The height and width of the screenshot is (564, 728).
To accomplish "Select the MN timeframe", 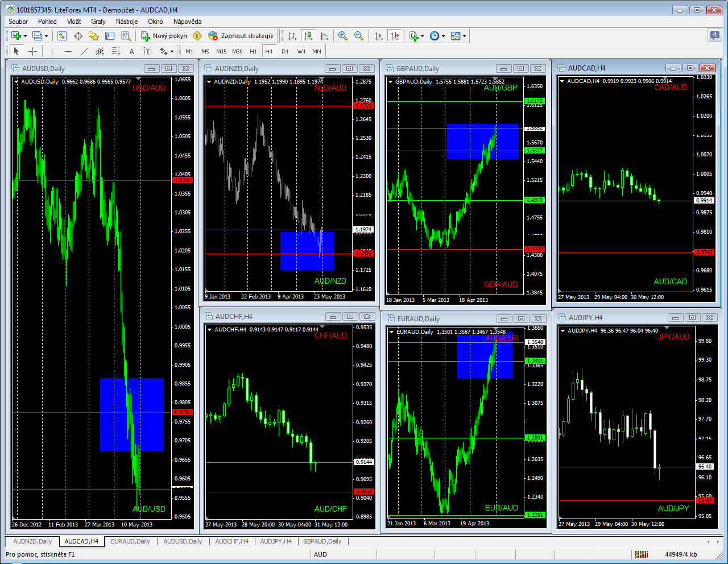I will point(317,51).
